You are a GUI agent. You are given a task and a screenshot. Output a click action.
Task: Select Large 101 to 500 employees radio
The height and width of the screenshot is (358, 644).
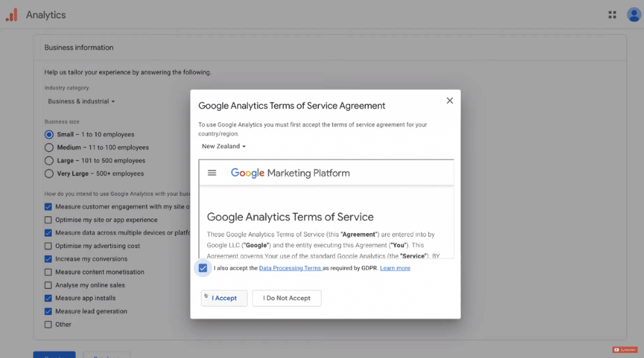coord(49,160)
